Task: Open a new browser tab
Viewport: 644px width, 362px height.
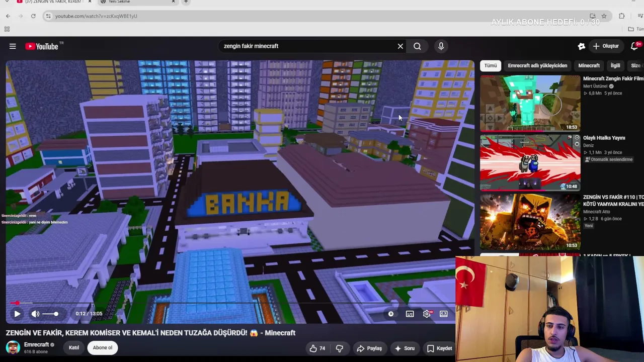Action: [186, 2]
